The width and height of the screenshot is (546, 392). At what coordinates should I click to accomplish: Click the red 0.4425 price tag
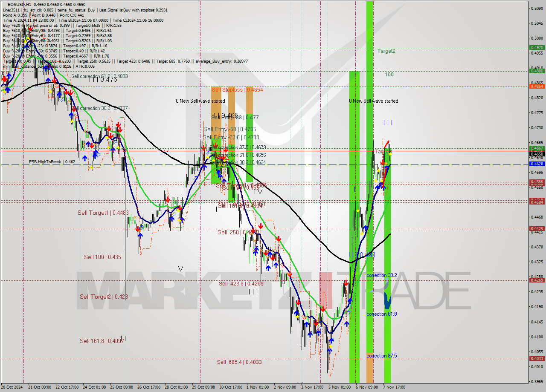[x=537, y=229]
